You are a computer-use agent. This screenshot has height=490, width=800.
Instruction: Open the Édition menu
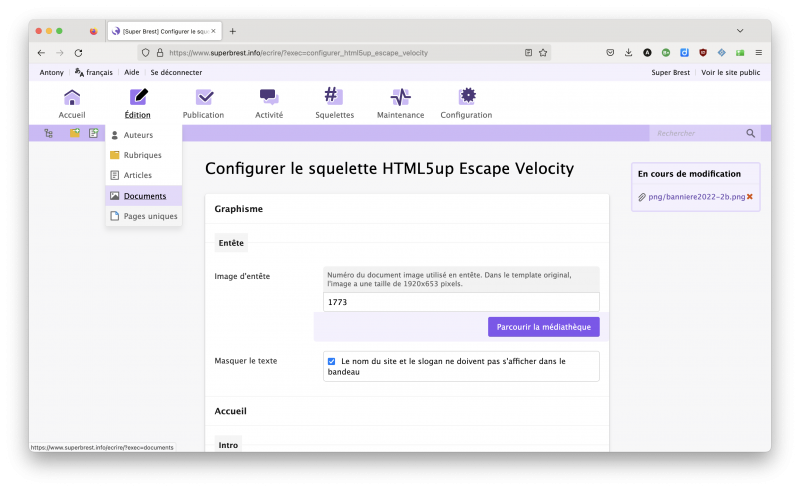click(x=138, y=104)
